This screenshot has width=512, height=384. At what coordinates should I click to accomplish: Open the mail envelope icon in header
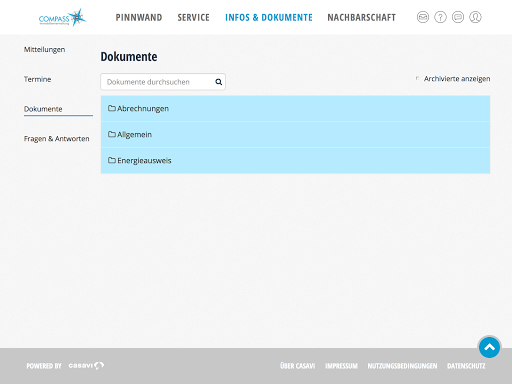pyautogui.click(x=423, y=17)
